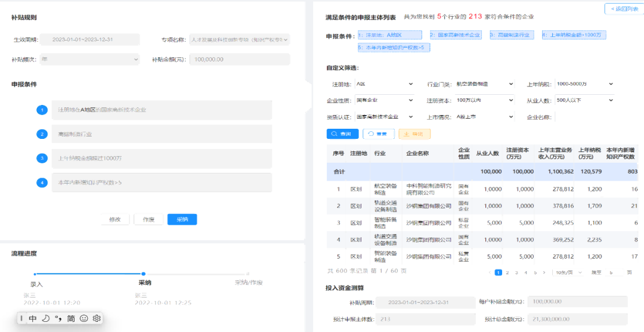Go to page 2 in pagination
The height and width of the screenshot is (332, 644).
coord(507,272)
